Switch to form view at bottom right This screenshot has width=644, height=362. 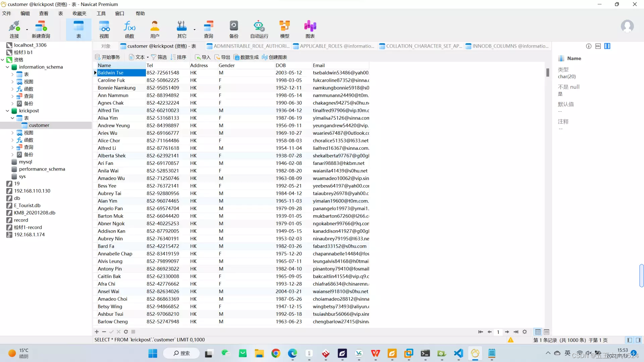547,332
